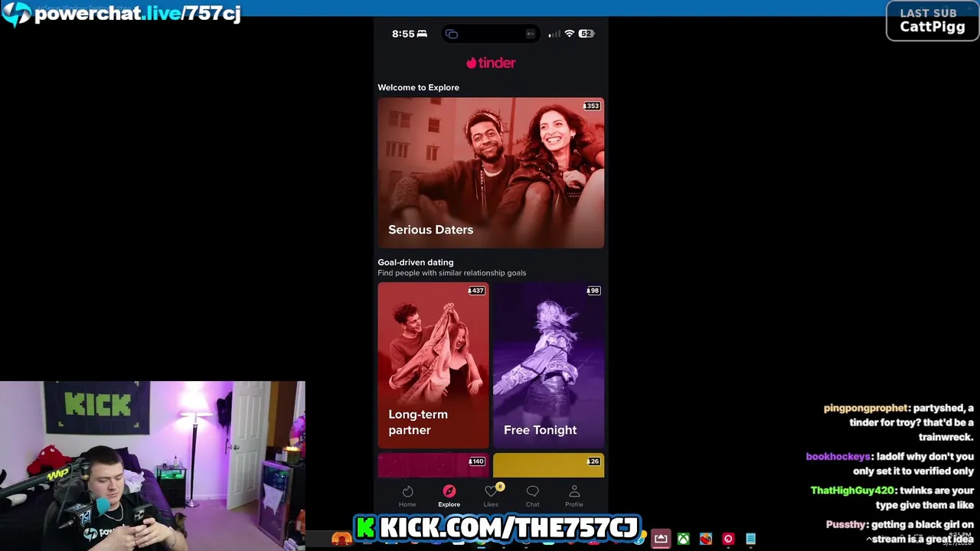This screenshot has height=551, width=980.
Task: Open the Free Tonight card
Action: tap(548, 365)
